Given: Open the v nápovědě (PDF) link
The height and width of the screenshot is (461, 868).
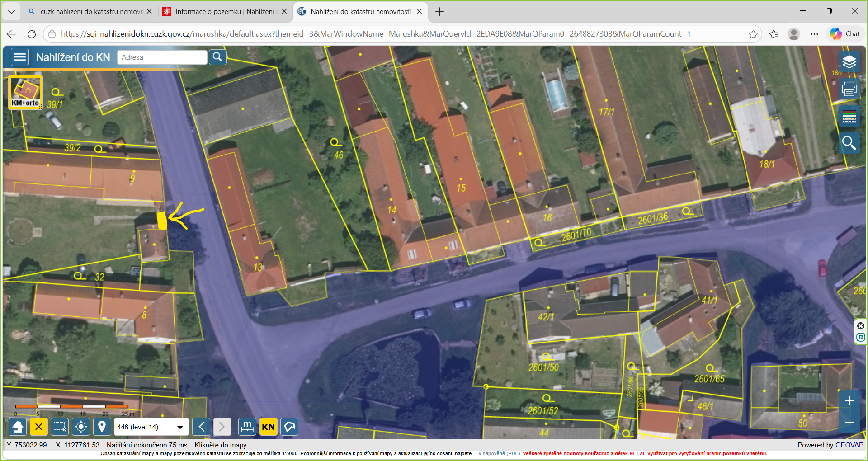Looking at the screenshot, I should tap(499, 453).
